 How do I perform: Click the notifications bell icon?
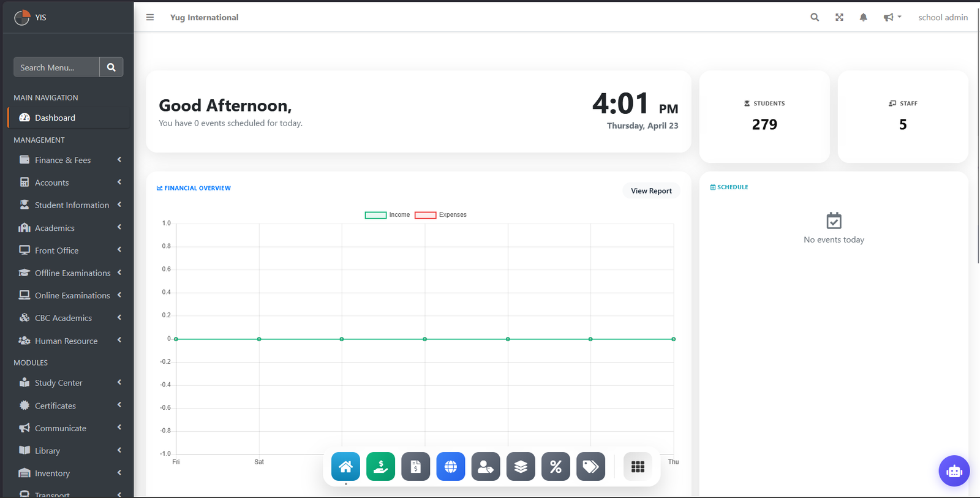[x=863, y=17]
